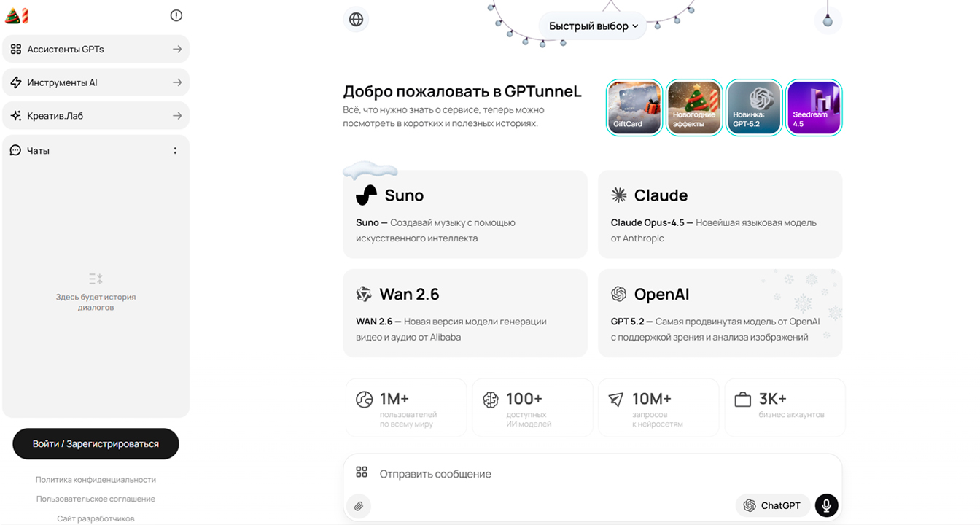980x525 pixels.
Task: Click the microphone voice input icon
Action: click(x=826, y=505)
